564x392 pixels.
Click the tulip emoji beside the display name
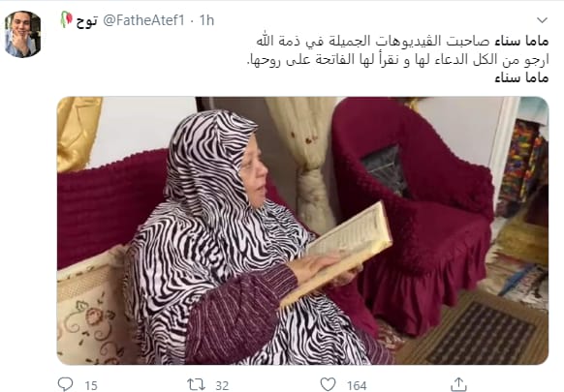tap(66, 19)
